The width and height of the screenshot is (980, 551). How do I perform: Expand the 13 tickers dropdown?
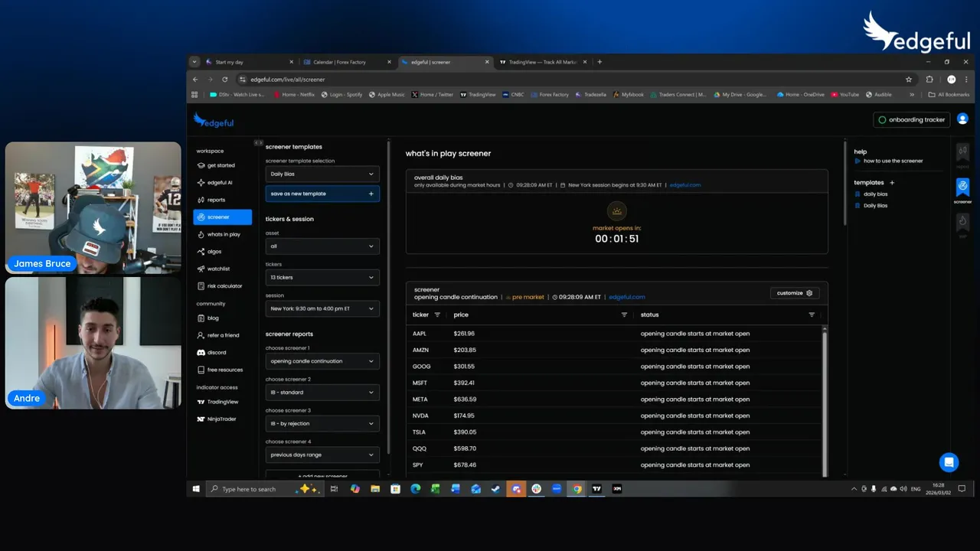click(322, 278)
